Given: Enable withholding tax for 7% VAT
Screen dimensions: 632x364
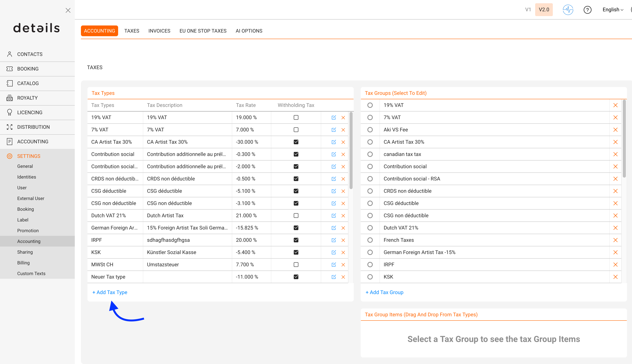Looking at the screenshot, I should coord(296,130).
